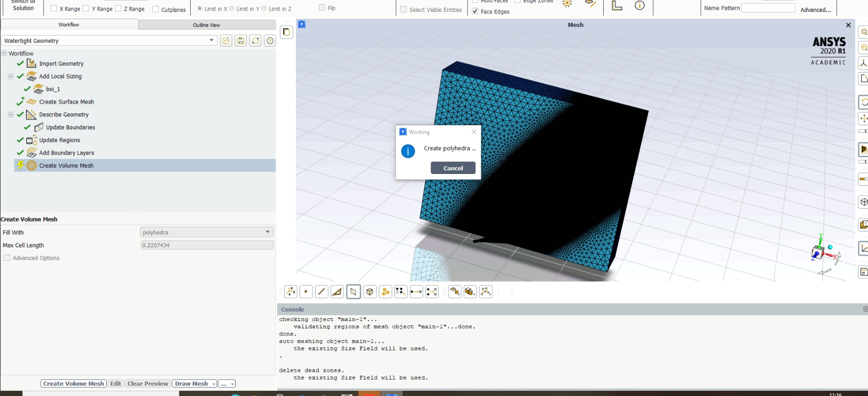Toggle the Face Edges checkbox
The width and height of the screenshot is (868, 396).
pos(475,11)
